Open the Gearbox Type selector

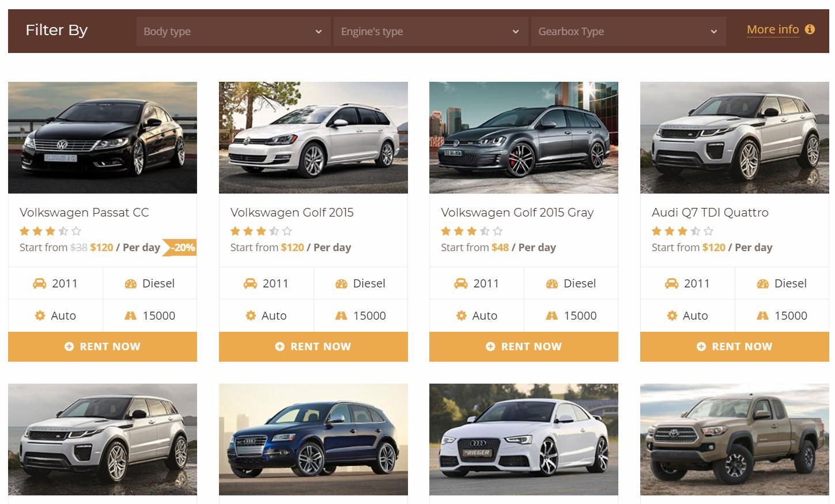click(x=628, y=31)
